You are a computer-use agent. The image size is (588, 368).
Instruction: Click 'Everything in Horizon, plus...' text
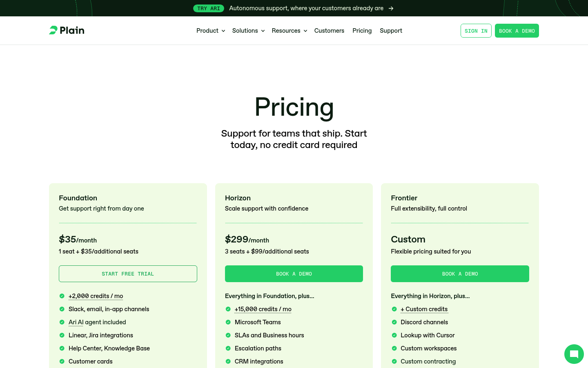click(430, 296)
